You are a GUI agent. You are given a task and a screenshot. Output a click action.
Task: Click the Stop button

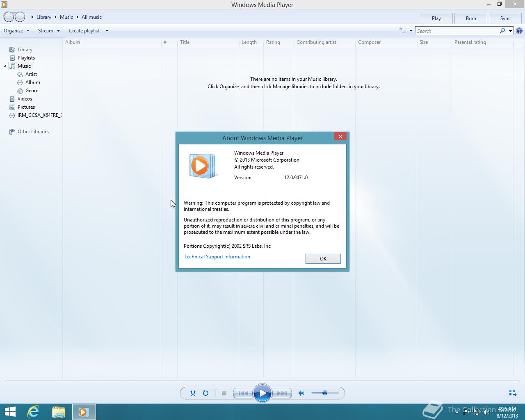(224, 393)
